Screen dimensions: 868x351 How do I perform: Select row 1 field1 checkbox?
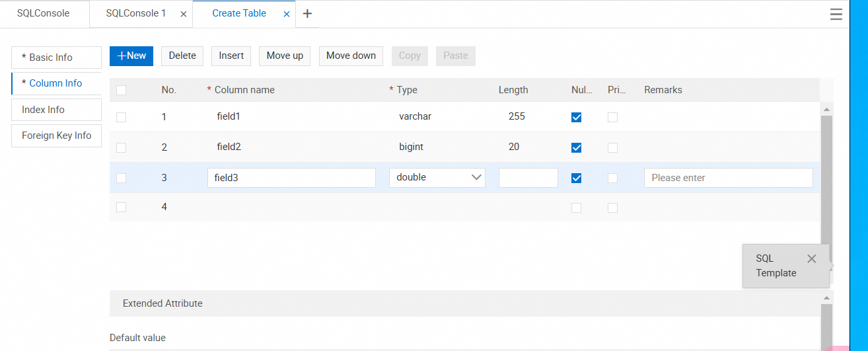(121, 117)
